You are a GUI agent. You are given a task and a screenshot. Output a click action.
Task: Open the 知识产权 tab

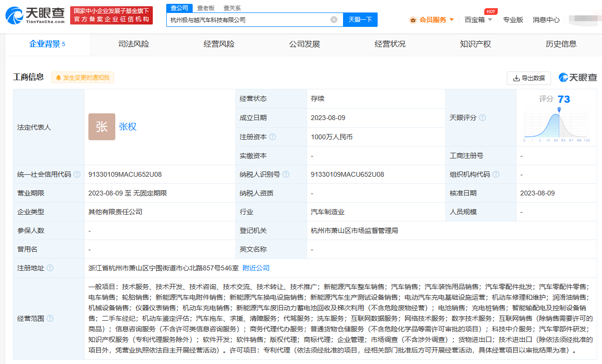click(476, 44)
